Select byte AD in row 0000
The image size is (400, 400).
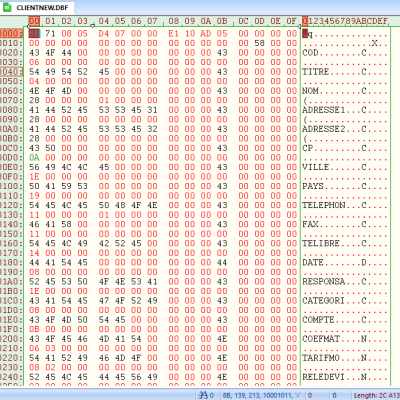click(x=206, y=34)
